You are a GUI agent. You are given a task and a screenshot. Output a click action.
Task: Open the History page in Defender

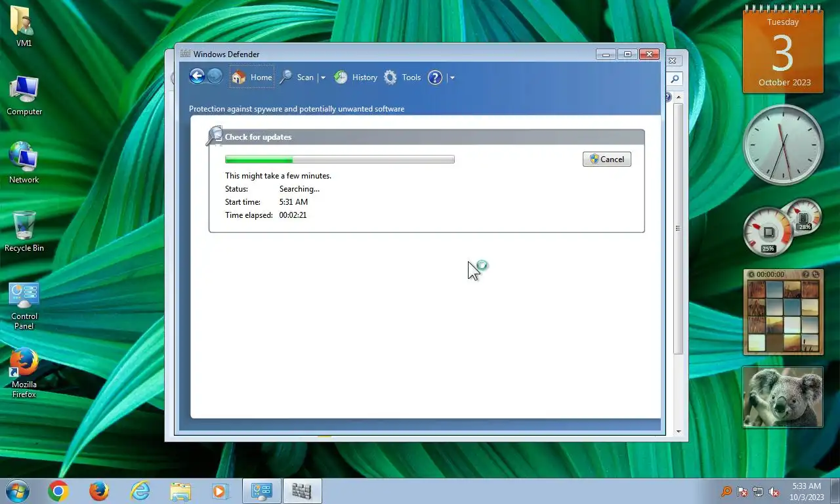(x=355, y=77)
